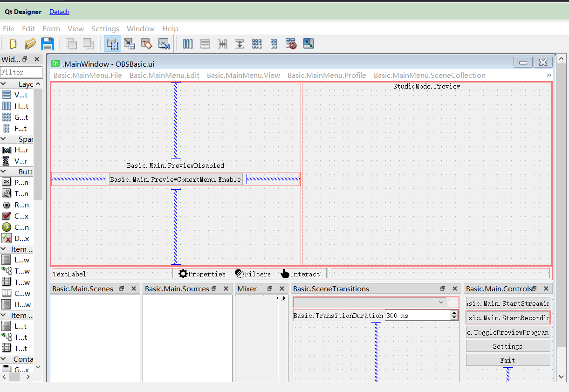Click the StartRecording button in Controls
This screenshot has height=392, width=569.
[x=508, y=318]
